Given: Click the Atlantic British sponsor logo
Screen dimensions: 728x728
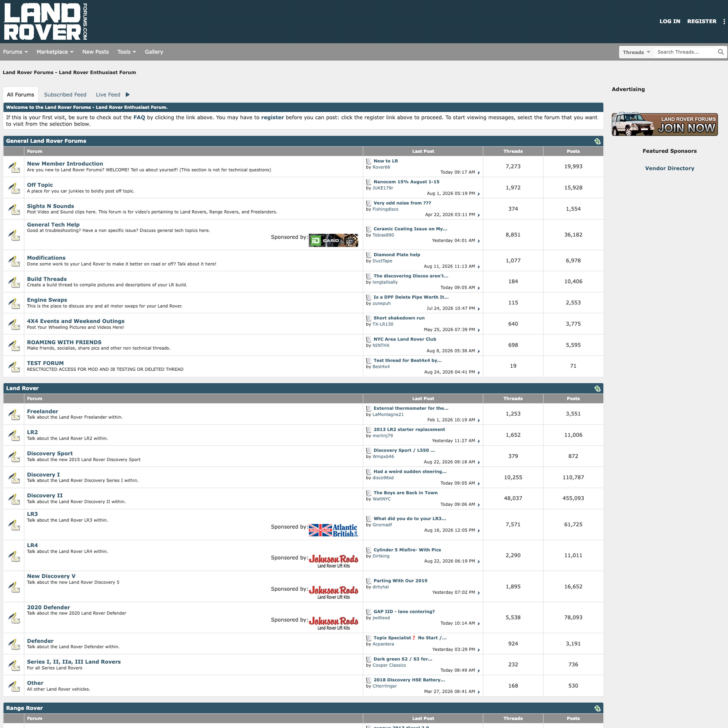Looking at the screenshot, I should coord(333,530).
